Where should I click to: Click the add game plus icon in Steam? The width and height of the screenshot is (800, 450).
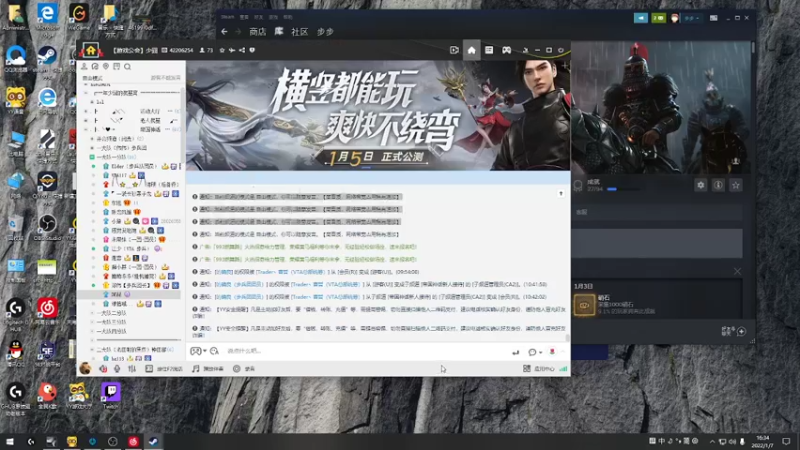741,332
